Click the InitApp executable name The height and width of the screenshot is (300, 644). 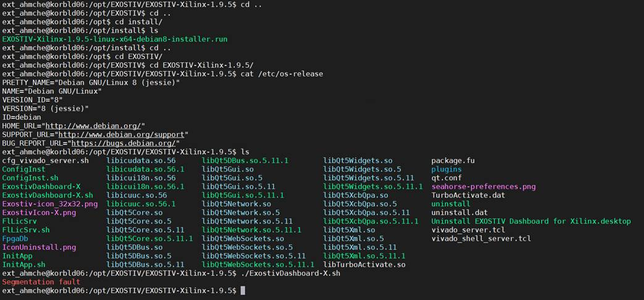[x=17, y=256]
